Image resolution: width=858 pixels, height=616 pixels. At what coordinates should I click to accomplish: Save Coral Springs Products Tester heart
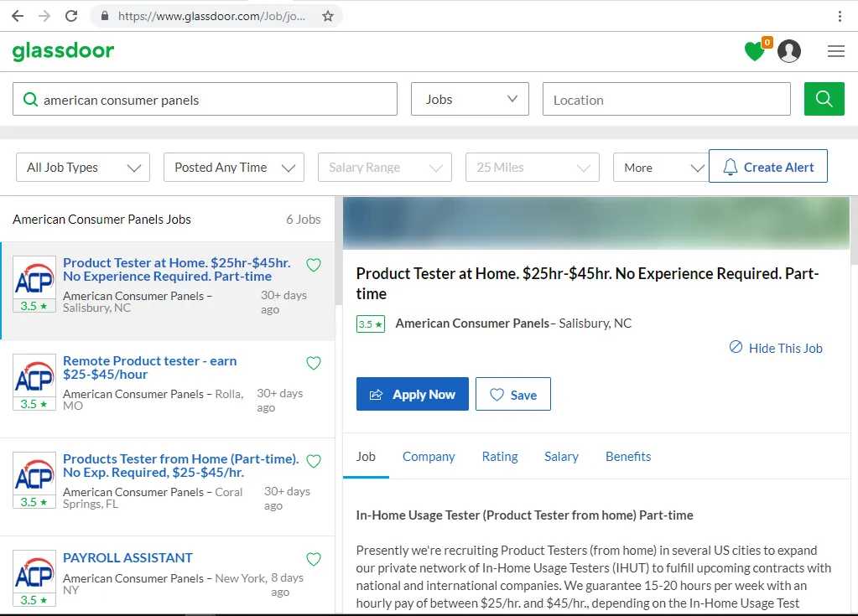(x=314, y=461)
